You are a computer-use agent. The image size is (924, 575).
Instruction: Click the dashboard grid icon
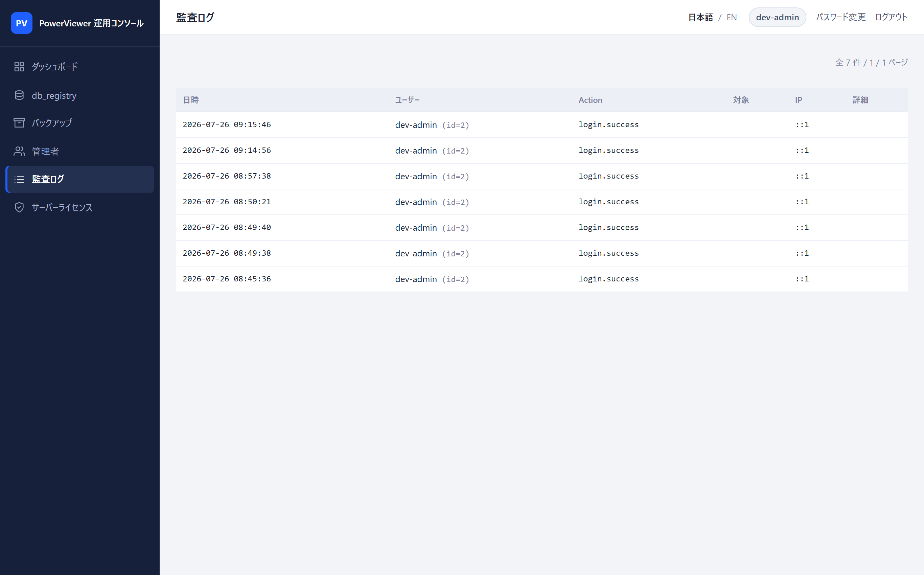click(x=19, y=67)
